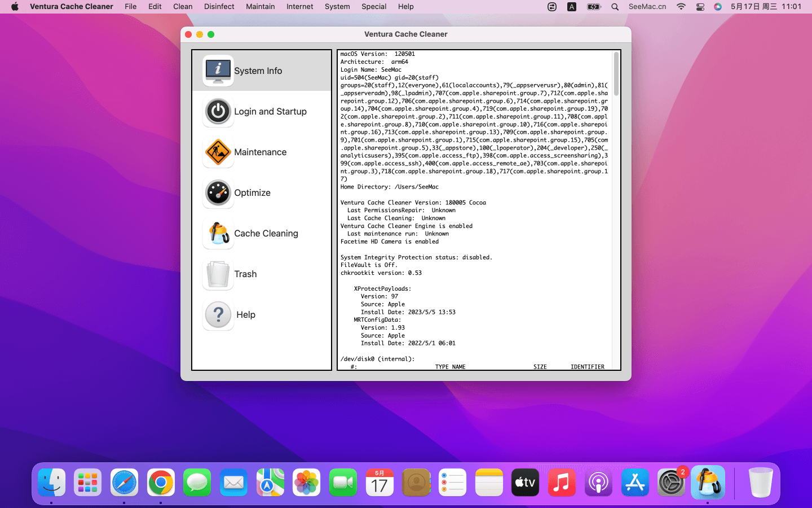Screen dimensions: 812x508
Task: Open the Internet menu
Action: click(300, 7)
